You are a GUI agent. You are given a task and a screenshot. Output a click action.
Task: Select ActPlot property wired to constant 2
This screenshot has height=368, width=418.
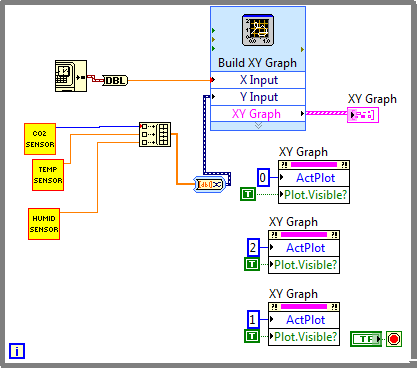304,248
